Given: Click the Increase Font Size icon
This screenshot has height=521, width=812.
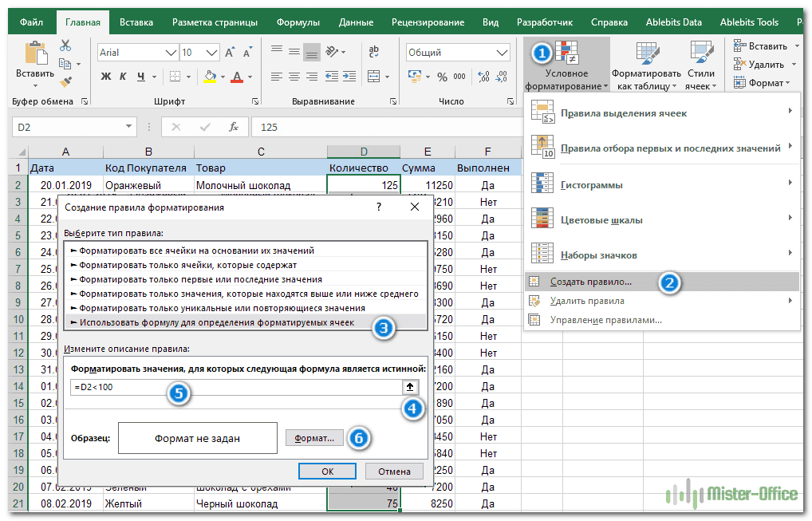Looking at the screenshot, I should pos(230,53).
